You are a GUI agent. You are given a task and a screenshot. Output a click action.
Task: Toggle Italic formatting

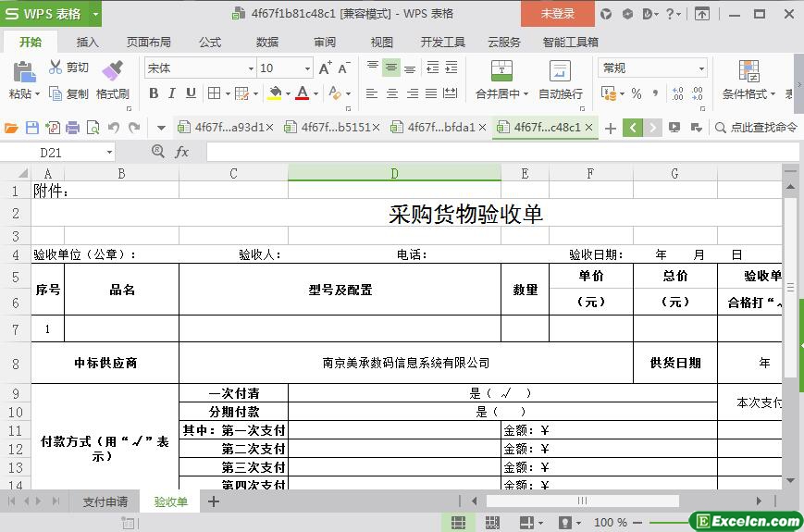[x=172, y=93]
